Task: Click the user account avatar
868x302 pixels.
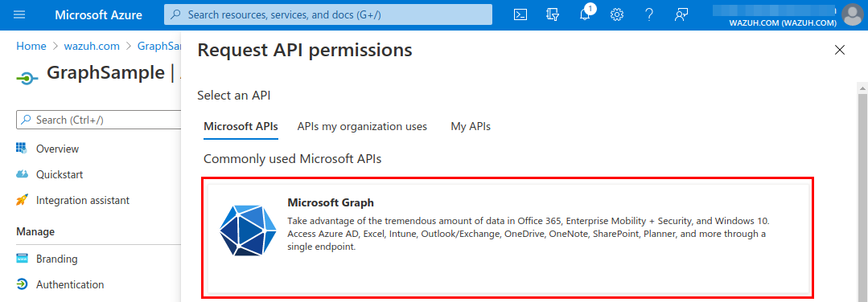Action: pos(853,15)
